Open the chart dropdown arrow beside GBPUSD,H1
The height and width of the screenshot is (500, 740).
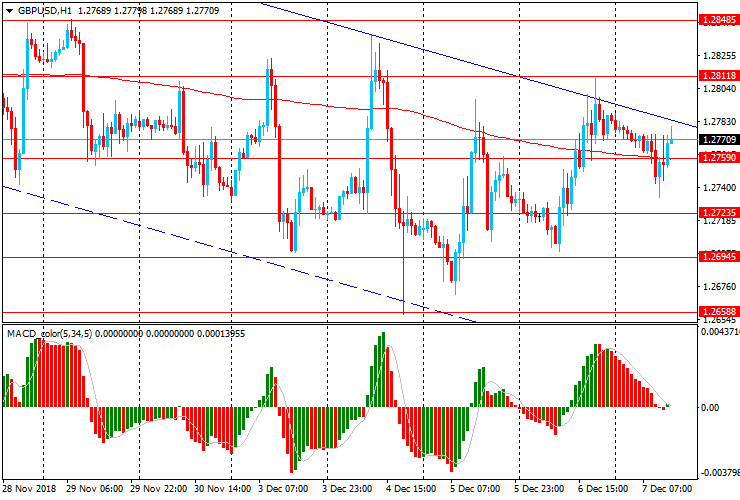pyautogui.click(x=9, y=11)
